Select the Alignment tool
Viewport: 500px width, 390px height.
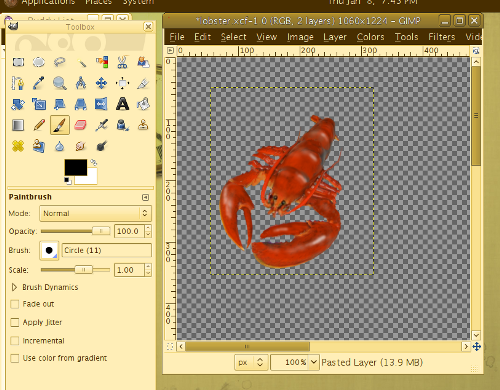122,83
